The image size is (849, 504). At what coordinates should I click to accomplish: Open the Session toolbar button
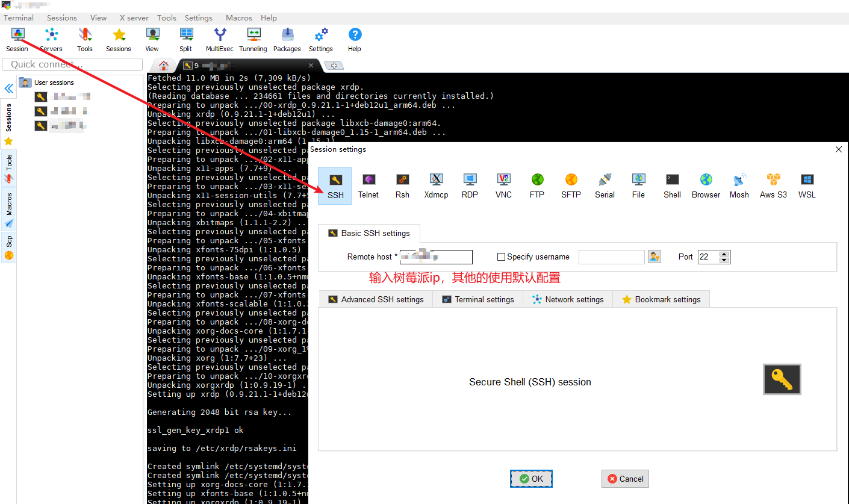[17, 40]
